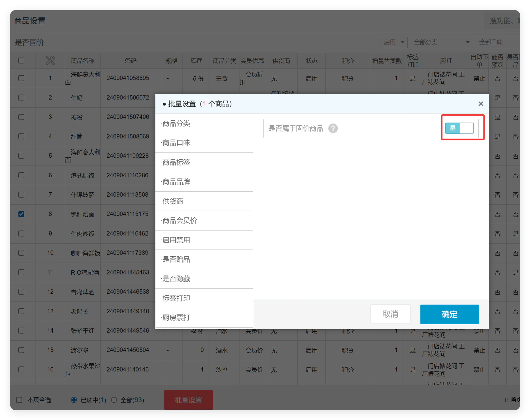Click the 取消 cancel button
The height and width of the screenshot is (420, 530).
point(390,314)
